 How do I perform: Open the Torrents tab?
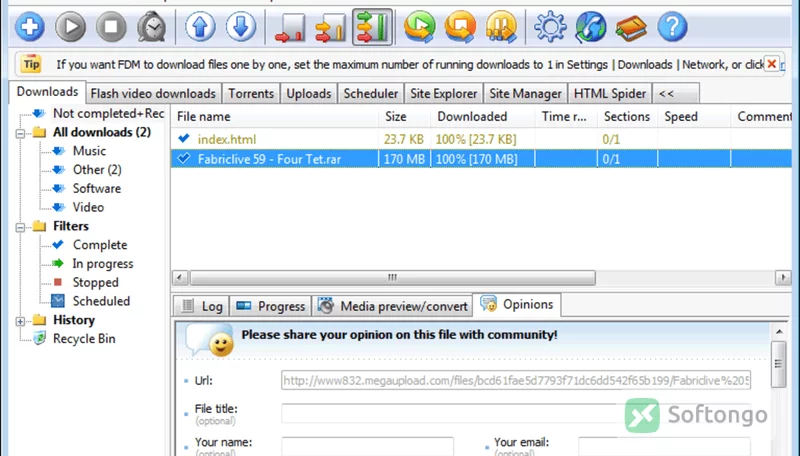point(251,94)
